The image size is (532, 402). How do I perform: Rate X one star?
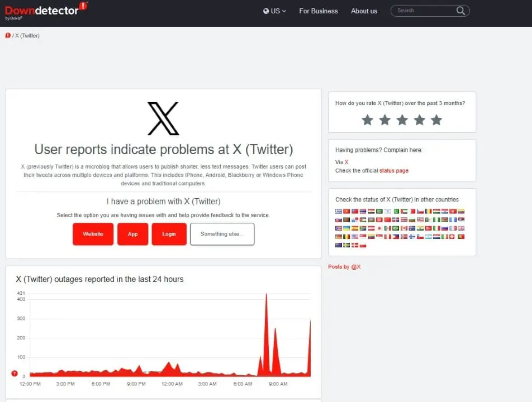pyautogui.click(x=368, y=119)
